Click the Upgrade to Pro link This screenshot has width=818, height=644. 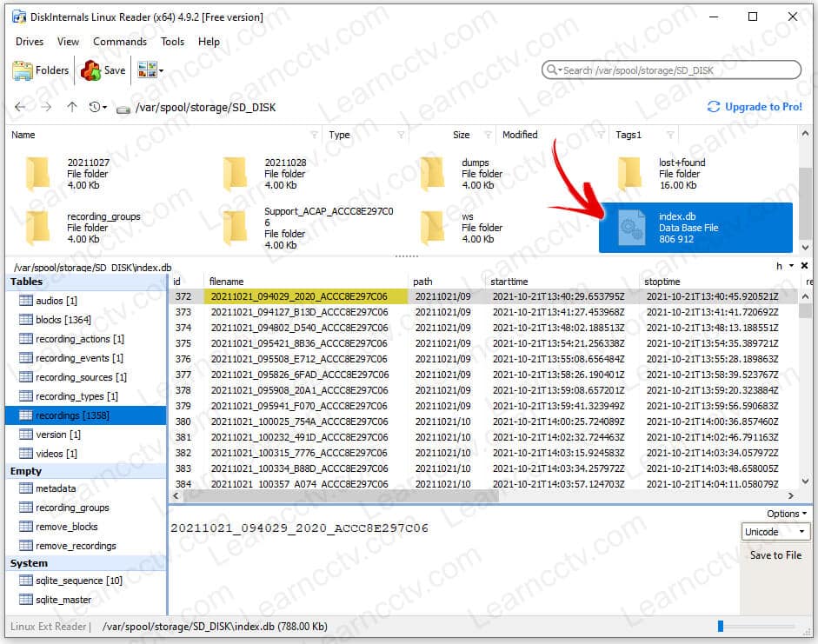(x=755, y=107)
